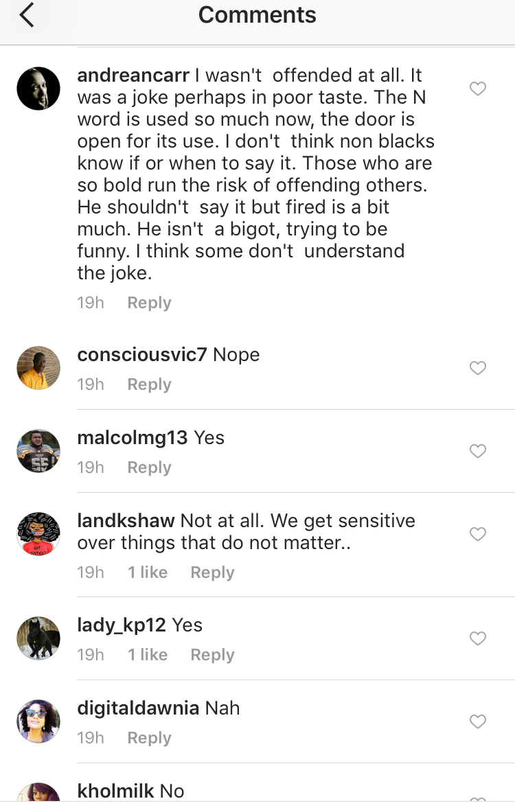Open the kholmilk username link
Viewport: 515px width, 812px height.
coord(115,791)
